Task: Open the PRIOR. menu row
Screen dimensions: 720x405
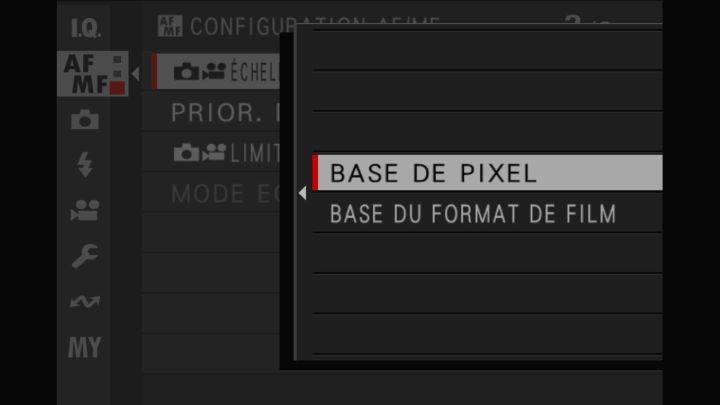Action: point(211,112)
